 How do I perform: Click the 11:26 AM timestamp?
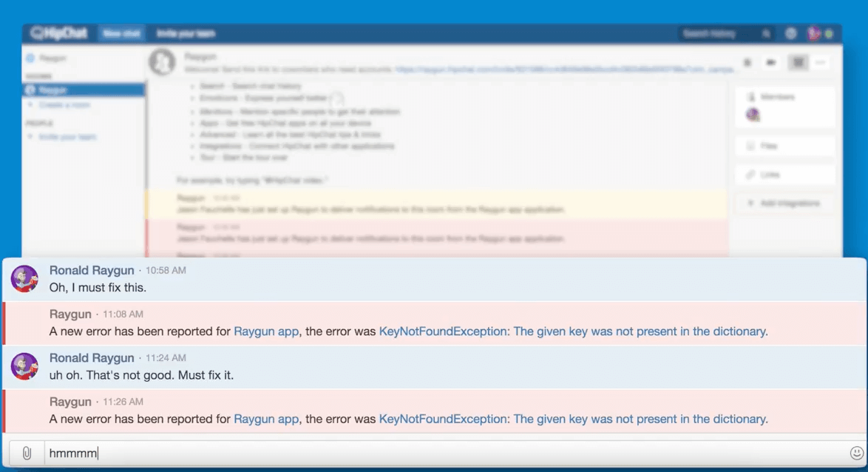pos(123,402)
